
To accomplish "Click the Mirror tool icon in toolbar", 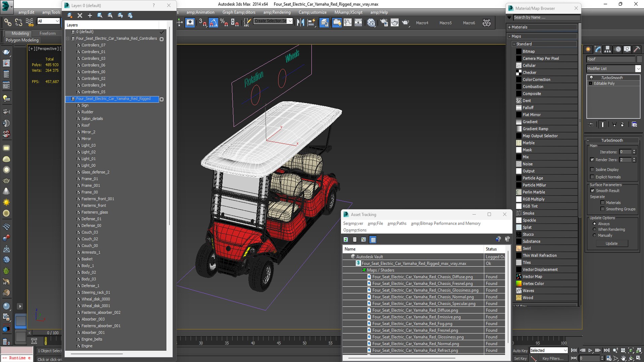I will pos(301,22).
